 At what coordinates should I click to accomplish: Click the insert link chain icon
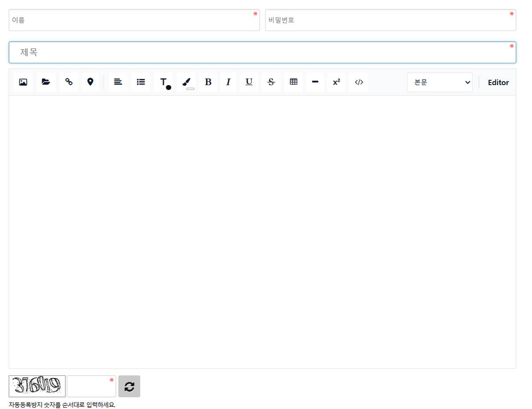tap(69, 82)
